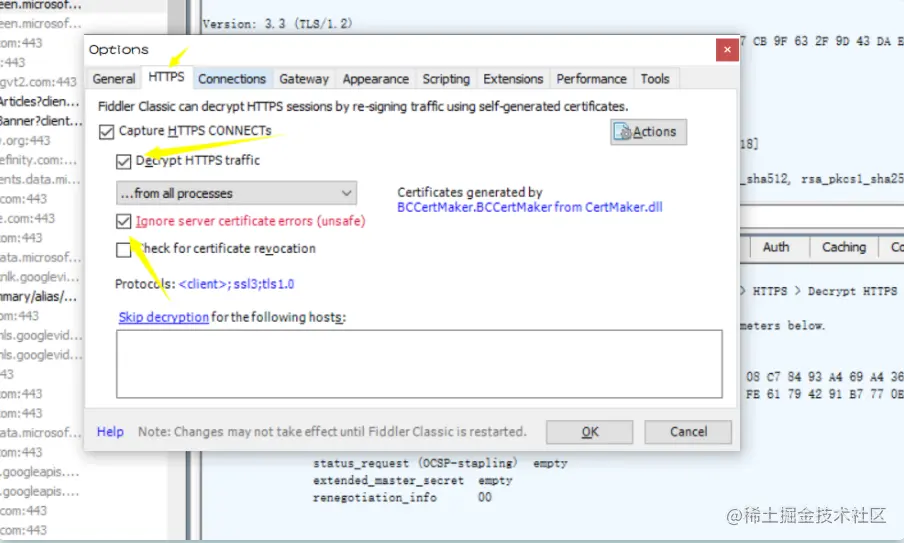Viewport: 904px width, 543px height.
Task: Enable Check for certificate revocation checkbox
Action: point(123,250)
